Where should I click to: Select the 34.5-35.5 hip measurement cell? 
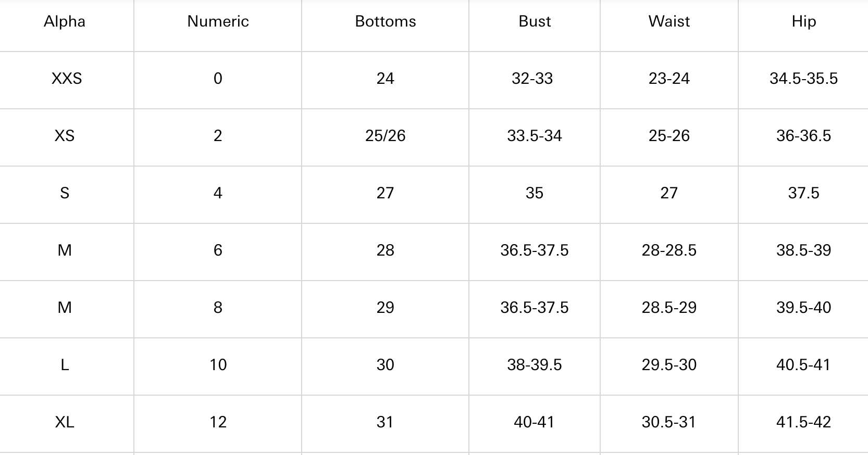point(803,79)
